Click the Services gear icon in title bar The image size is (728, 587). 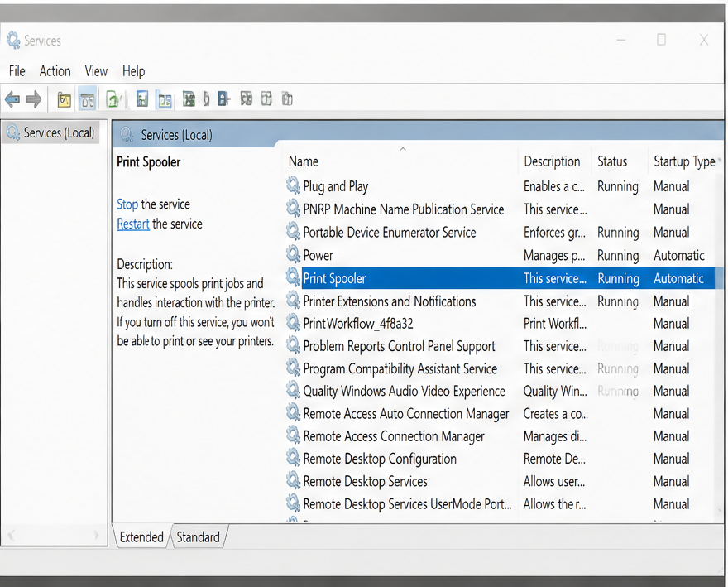[13, 41]
